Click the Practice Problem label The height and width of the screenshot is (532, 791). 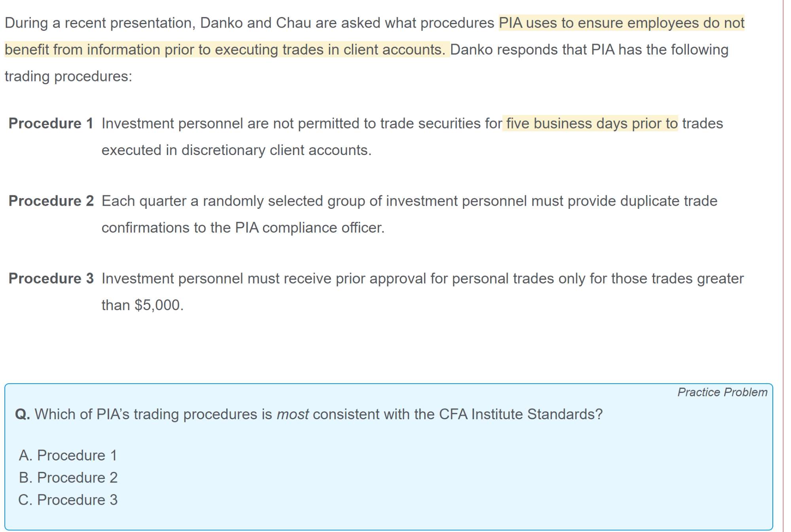[722, 392]
